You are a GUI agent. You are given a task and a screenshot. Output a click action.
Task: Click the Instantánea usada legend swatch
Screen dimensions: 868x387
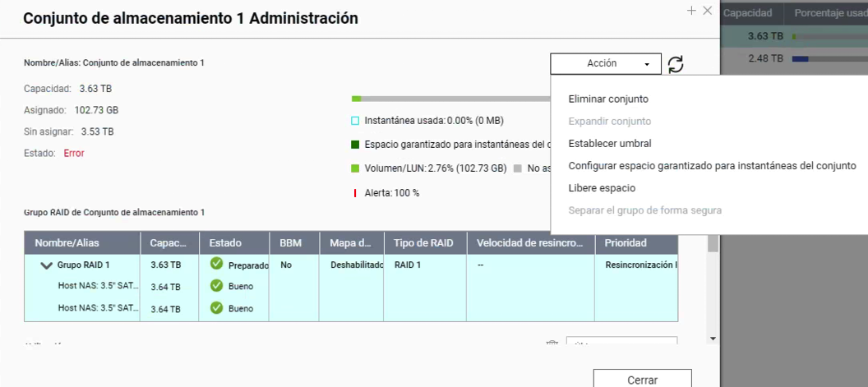(x=355, y=121)
